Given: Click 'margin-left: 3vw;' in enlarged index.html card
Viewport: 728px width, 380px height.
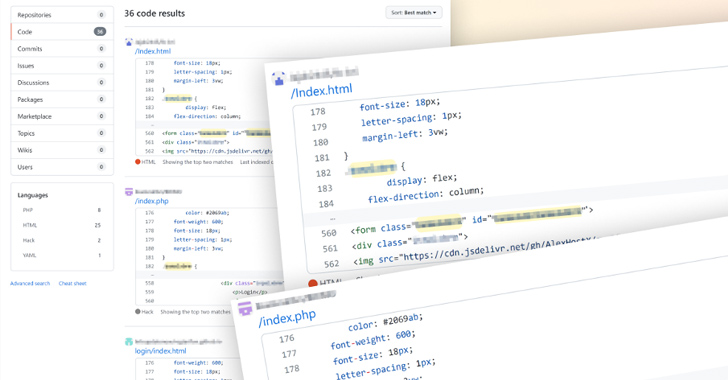Looking at the screenshot, I should point(405,135).
